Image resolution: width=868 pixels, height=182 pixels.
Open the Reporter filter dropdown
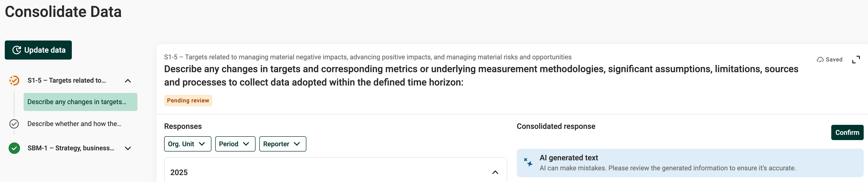[x=282, y=144]
